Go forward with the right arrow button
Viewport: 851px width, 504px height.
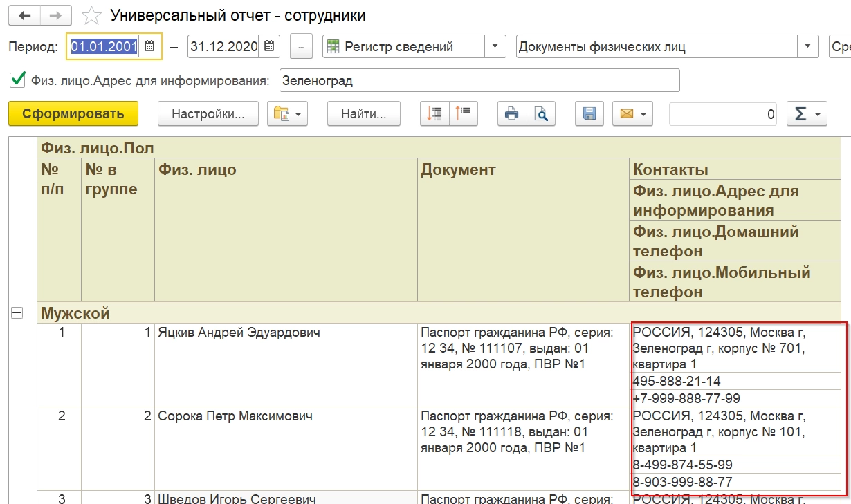[57, 15]
